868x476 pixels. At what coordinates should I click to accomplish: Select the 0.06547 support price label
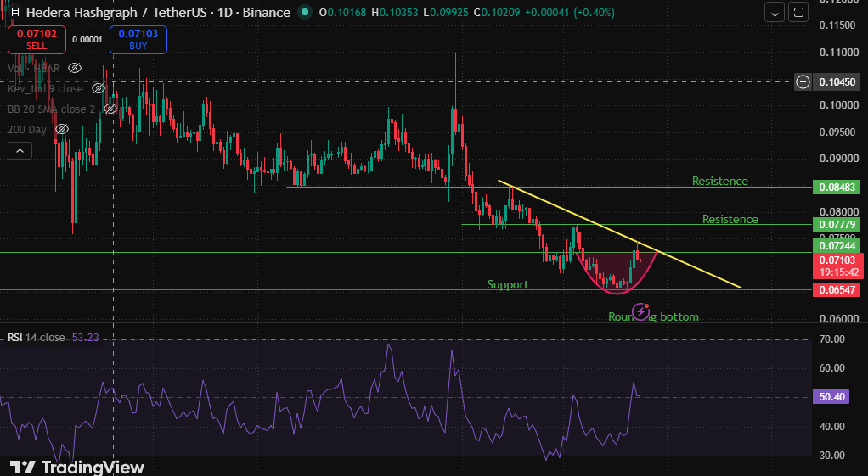click(x=837, y=289)
